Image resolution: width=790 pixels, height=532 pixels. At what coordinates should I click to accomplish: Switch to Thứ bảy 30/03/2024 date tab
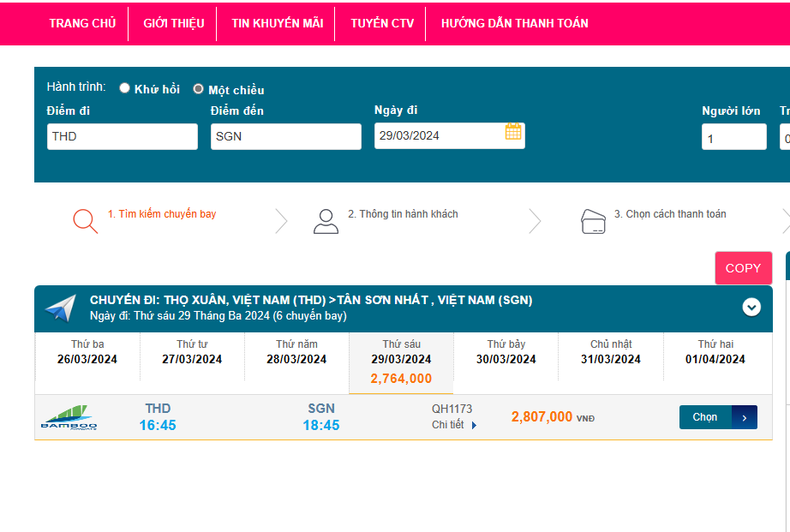tap(506, 352)
